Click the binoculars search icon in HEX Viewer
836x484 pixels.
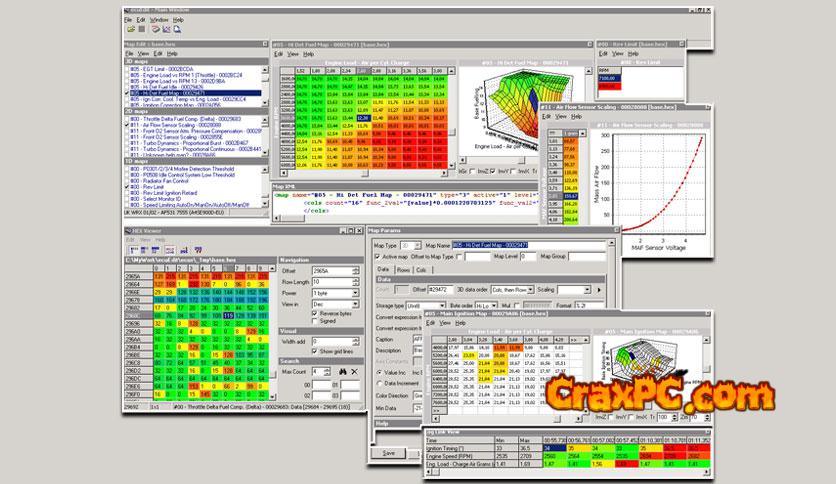pyautogui.click(x=343, y=372)
